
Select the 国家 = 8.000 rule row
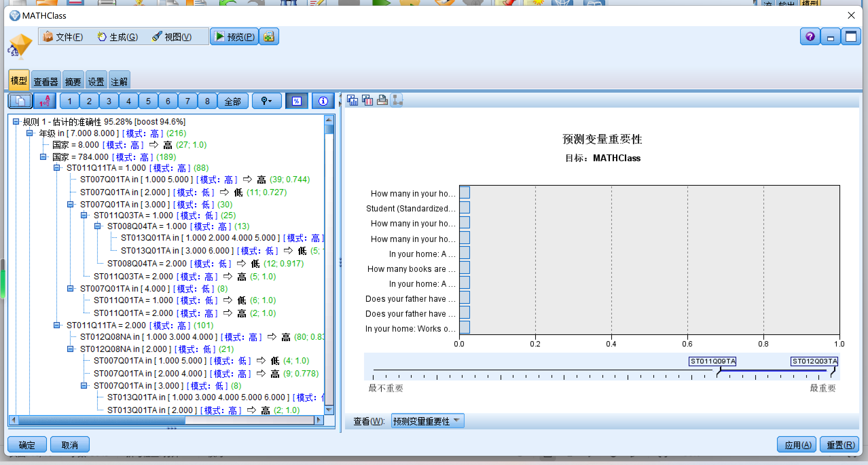coord(129,145)
